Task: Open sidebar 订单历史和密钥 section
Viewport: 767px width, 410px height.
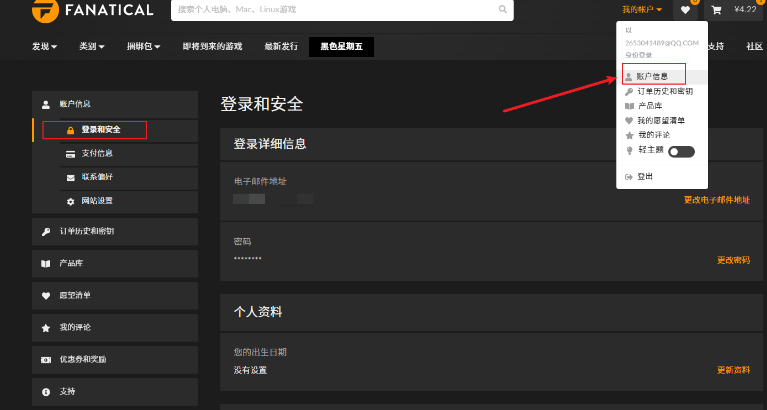Action: [115, 231]
